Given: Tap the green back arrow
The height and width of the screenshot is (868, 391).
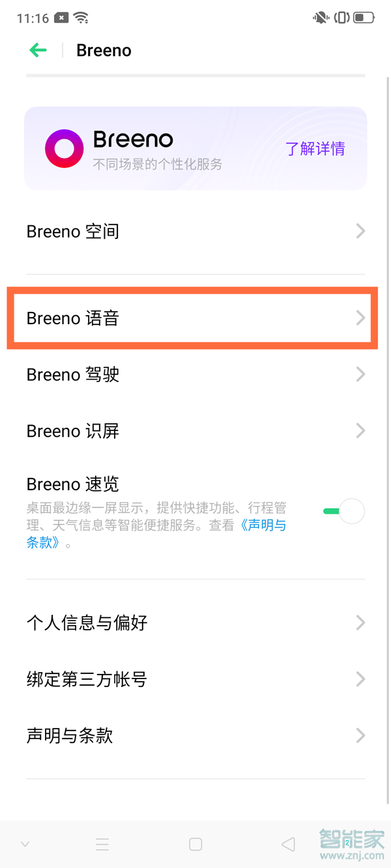Looking at the screenshot, I should coord(38,50).
